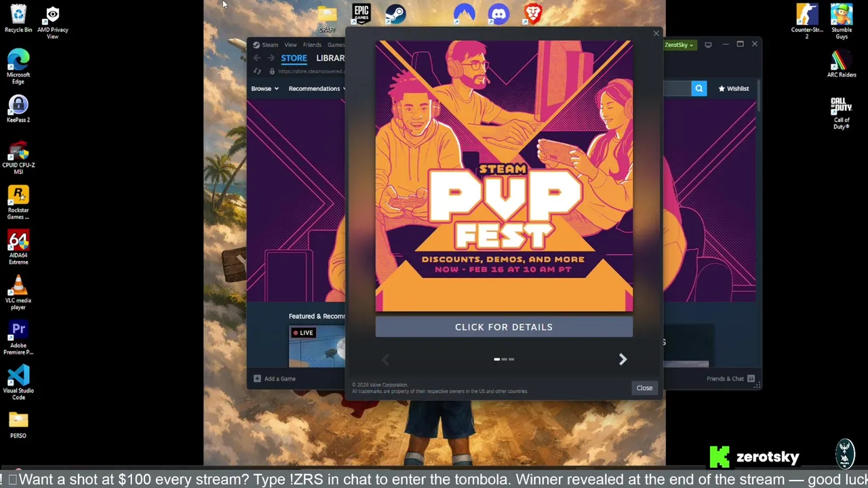Open Counter-Strike 2 desktop shortcut
Screen dimensions: 868x488
[x=807, y=21]
